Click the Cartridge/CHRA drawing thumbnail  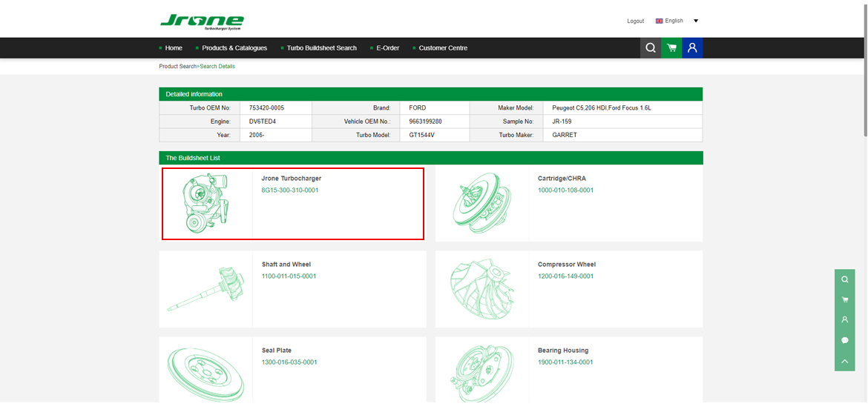[482, 204]
